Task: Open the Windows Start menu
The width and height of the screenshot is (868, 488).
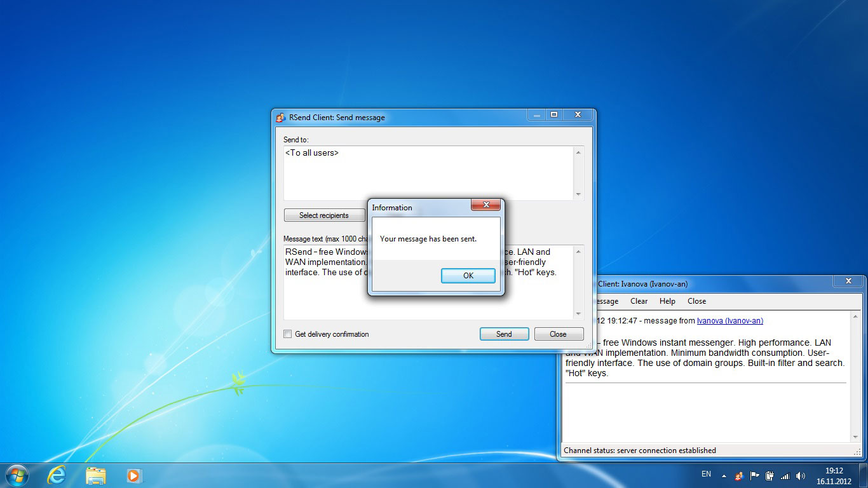Action: click(x=17, y=475)
